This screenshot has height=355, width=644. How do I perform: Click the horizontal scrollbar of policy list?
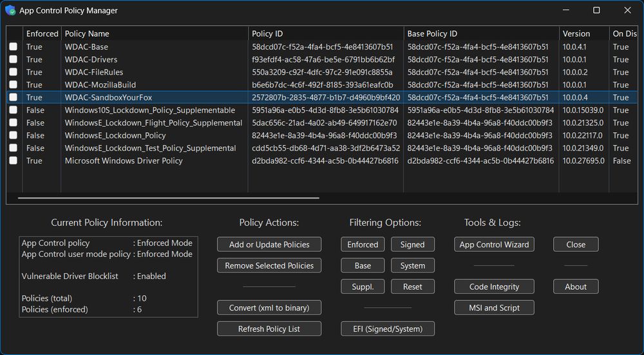pyautogui.click(x=168, y=198)
